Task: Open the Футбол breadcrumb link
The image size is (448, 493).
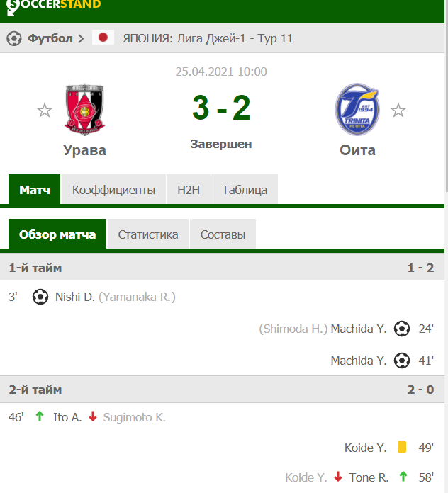Action: (x=50, y=38)
